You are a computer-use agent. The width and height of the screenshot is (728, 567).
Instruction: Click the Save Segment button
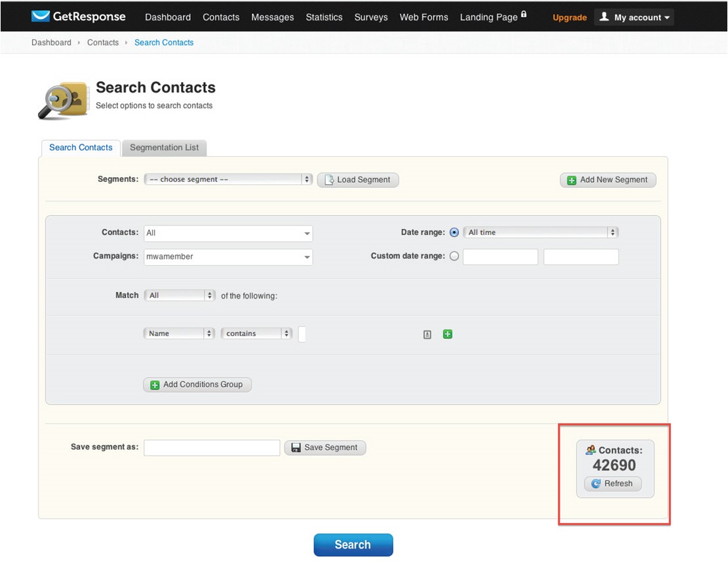[x=325, y=448]
